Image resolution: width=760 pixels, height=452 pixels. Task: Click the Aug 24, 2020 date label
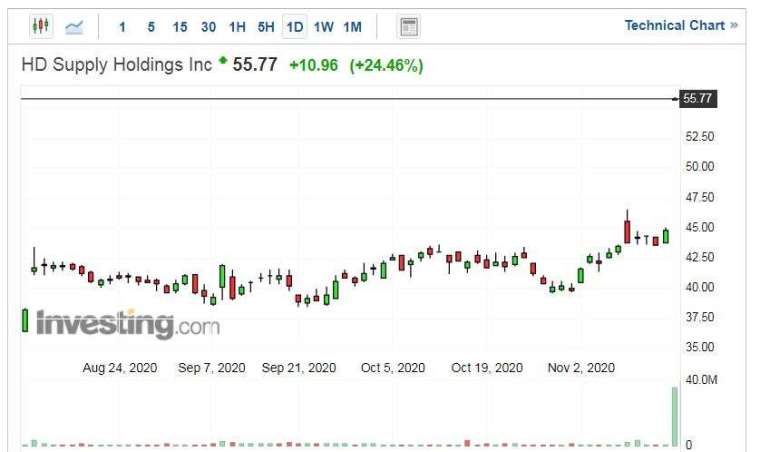tap(120, 368)
